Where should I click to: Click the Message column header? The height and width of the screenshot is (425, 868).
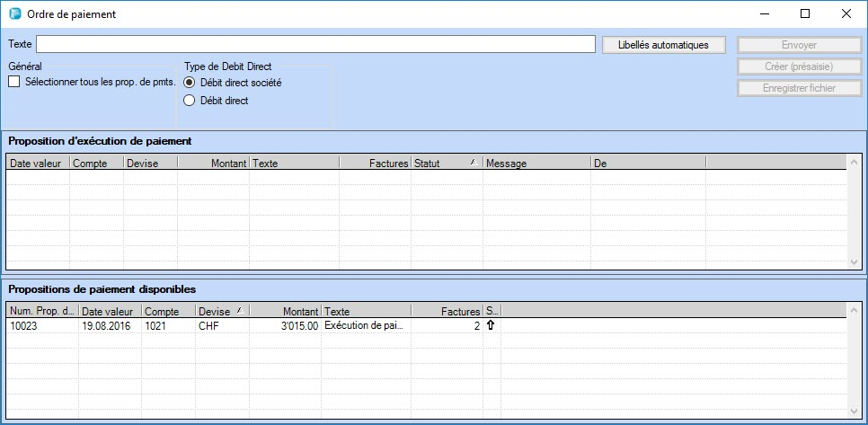[x=536, y=164]
